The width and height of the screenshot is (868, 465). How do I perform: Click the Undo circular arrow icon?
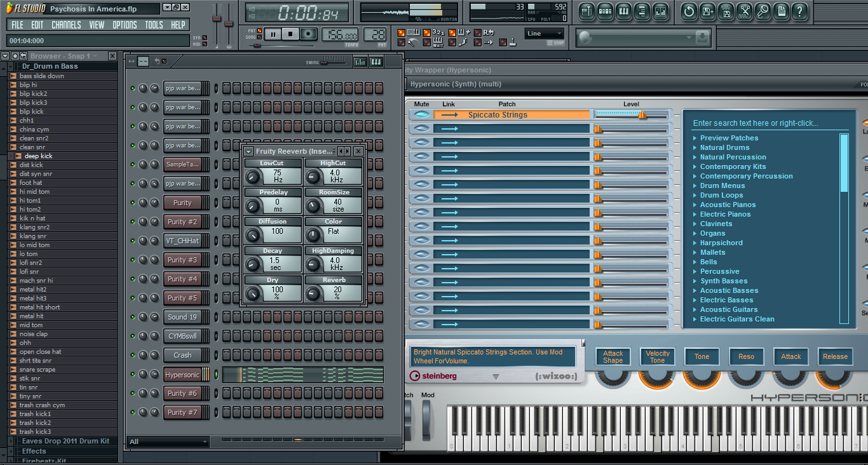(689, 11)
